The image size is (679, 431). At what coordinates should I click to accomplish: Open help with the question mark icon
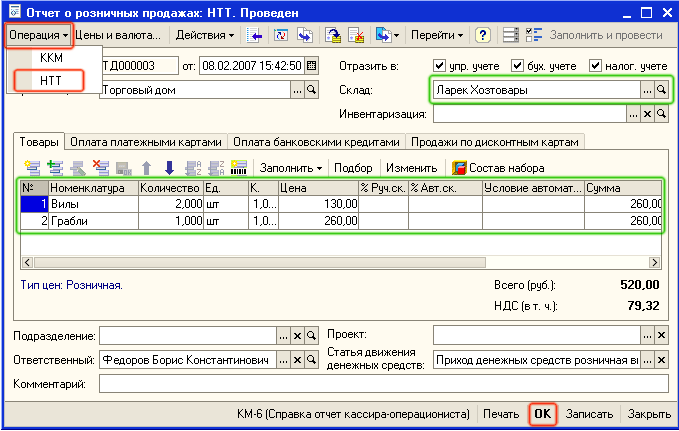[x=482, y=35]
